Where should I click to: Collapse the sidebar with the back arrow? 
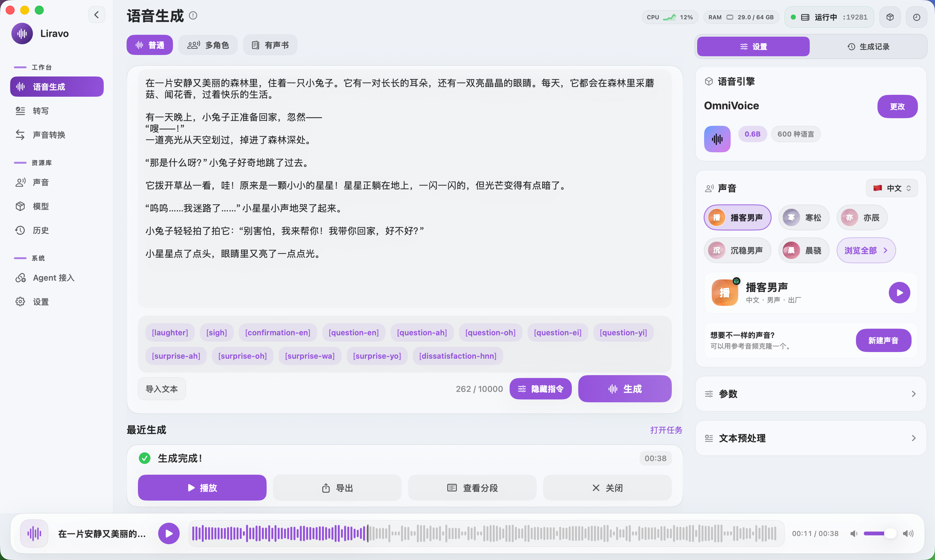(x=97, y=15)
